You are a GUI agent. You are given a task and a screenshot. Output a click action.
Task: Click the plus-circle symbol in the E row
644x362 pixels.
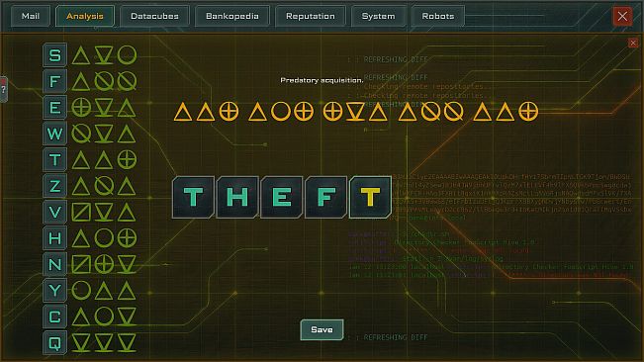(x=81, y=108)
